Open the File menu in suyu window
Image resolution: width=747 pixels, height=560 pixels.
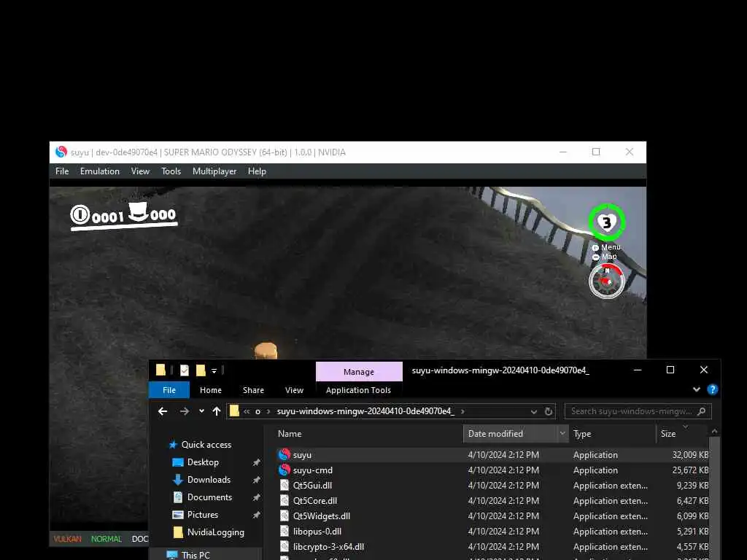coord(62,171)
